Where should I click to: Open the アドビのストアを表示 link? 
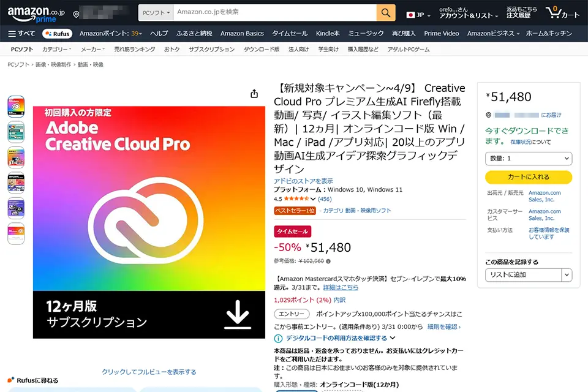(x=303, y=181)
